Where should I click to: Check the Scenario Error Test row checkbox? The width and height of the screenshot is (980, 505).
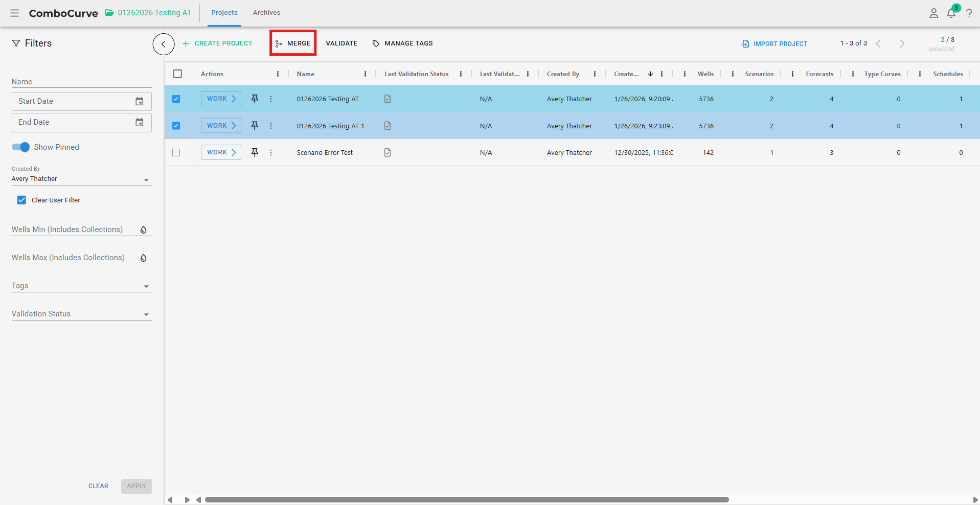tap(176, 152)
